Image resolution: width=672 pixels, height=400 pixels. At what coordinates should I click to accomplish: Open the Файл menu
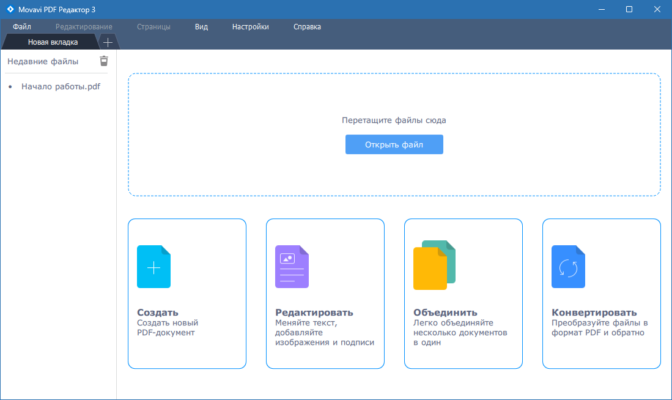(22, 27)
